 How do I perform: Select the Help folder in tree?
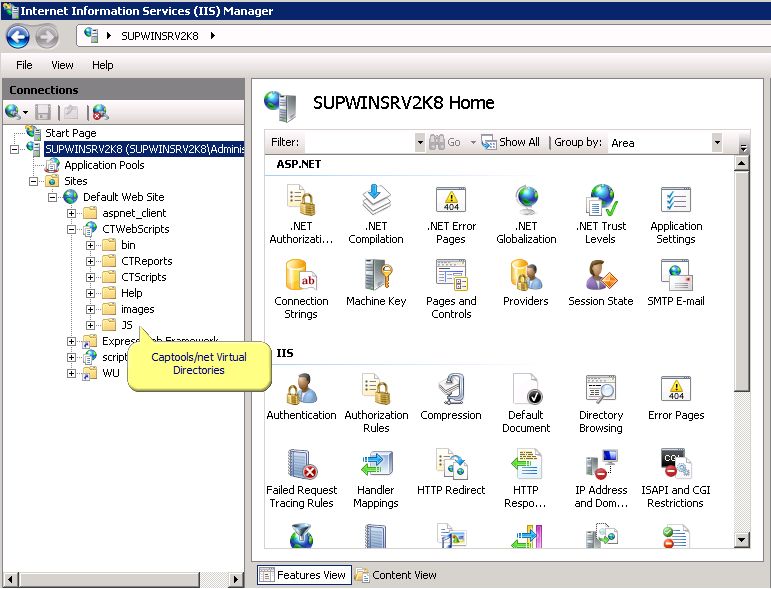(x=131, y=294)
